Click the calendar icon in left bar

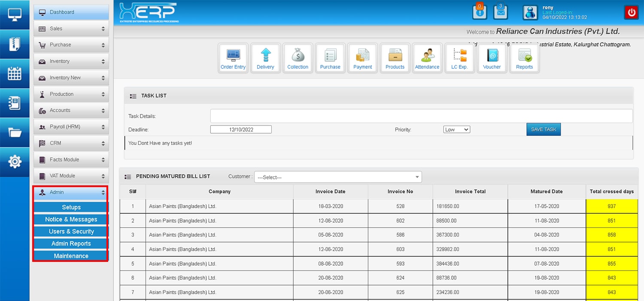15,74
